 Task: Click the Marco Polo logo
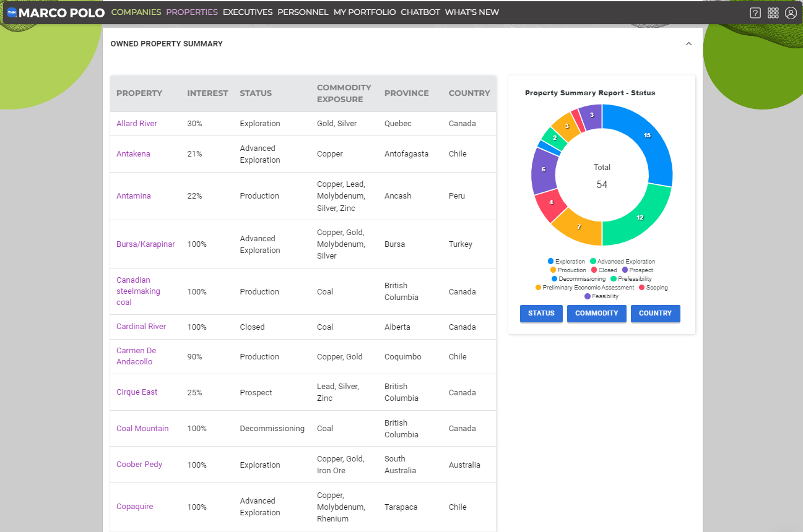click(x=56, y=12)
